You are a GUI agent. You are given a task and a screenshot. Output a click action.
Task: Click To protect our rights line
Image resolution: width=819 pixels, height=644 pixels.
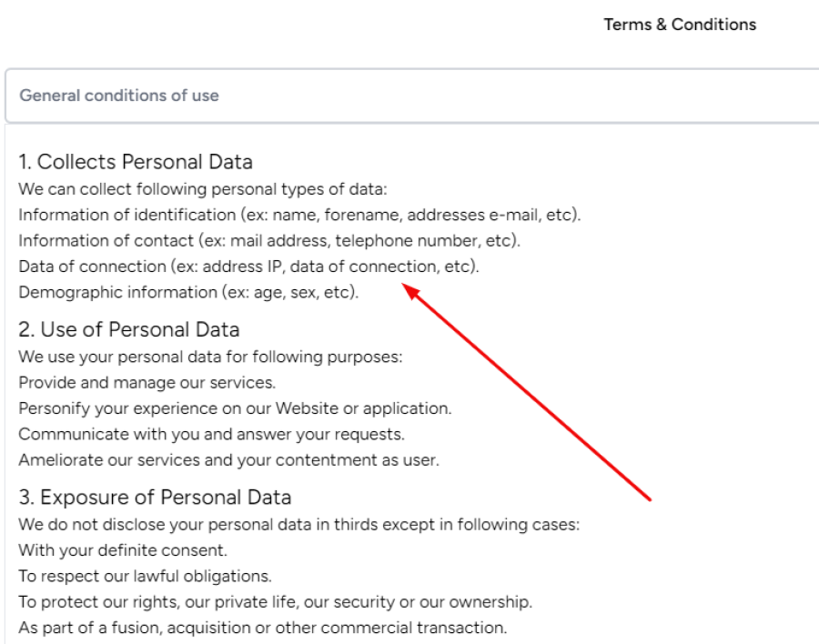(275, 601)
